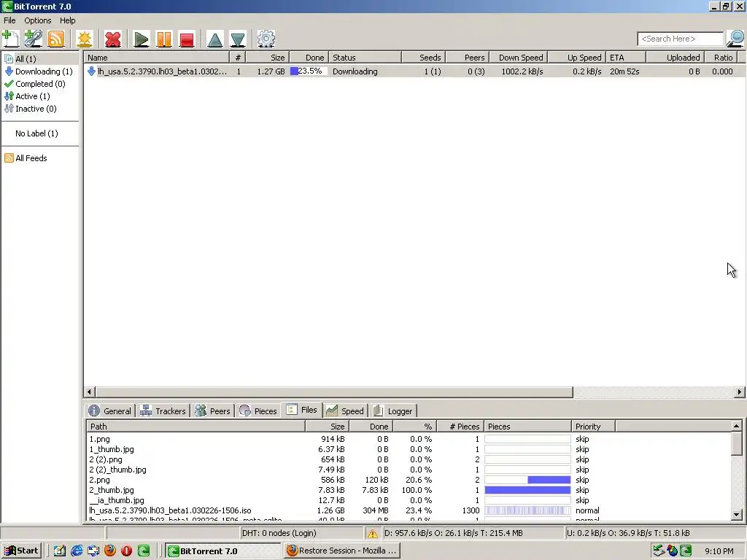
Task: Click the Move Down Queue arrow icon
Action: [238, 39]
